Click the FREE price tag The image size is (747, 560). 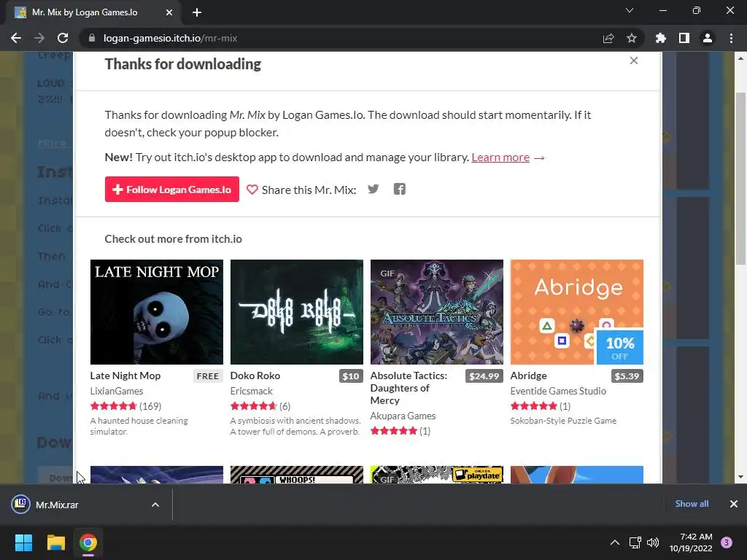(208, 376)
